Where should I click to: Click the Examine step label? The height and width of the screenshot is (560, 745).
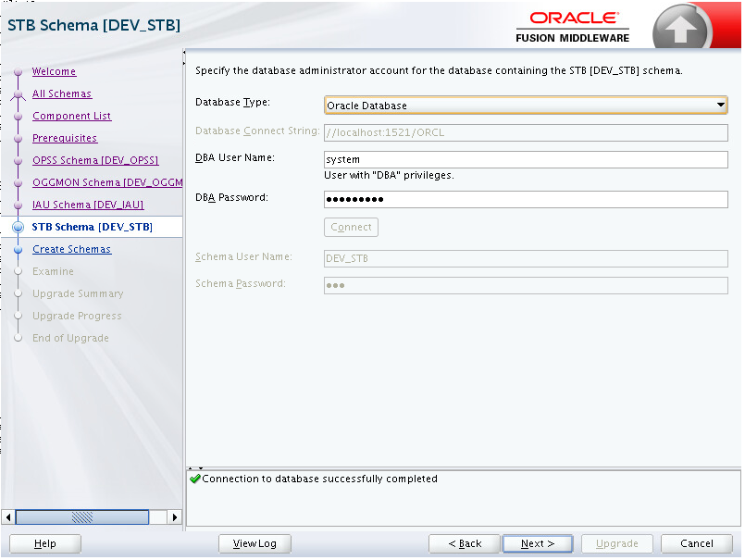coord(54,271)
